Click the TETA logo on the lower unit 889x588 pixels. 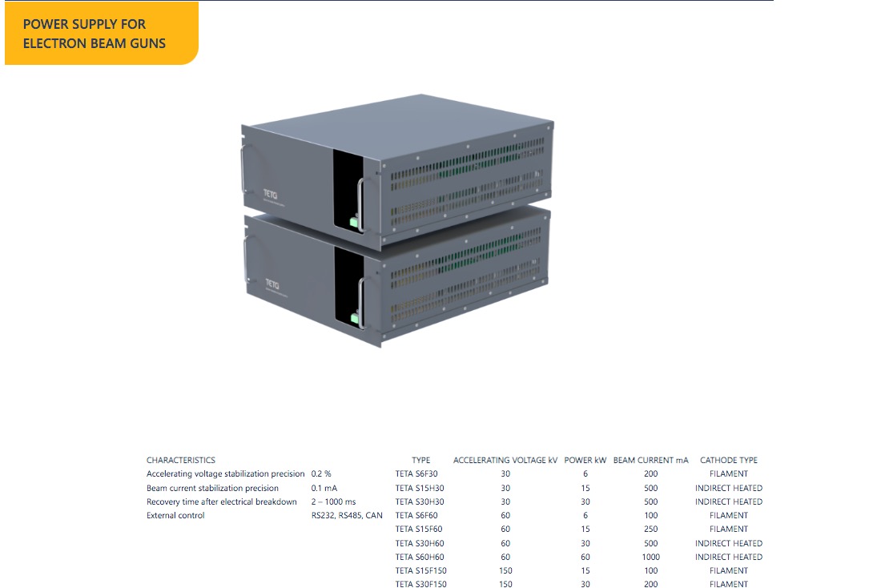[271, 284]
